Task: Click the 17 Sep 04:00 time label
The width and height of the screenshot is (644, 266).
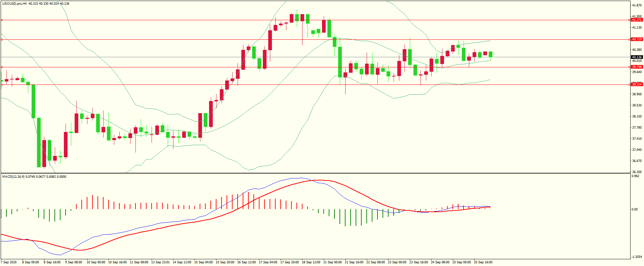Action: pos(268,262)
